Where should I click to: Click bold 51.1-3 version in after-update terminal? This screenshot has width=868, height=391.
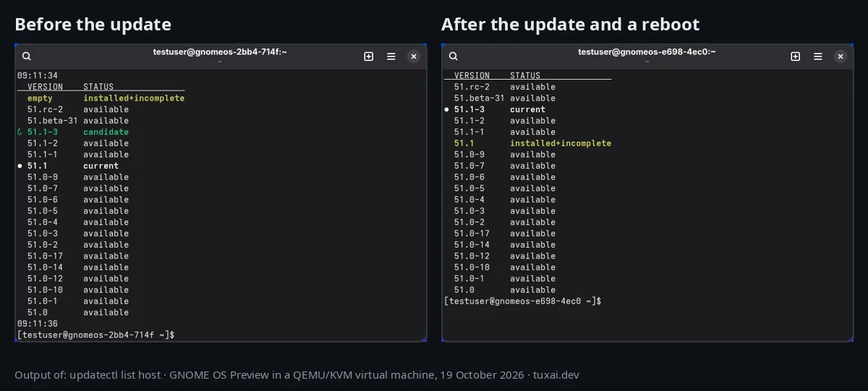coord(469,109)
